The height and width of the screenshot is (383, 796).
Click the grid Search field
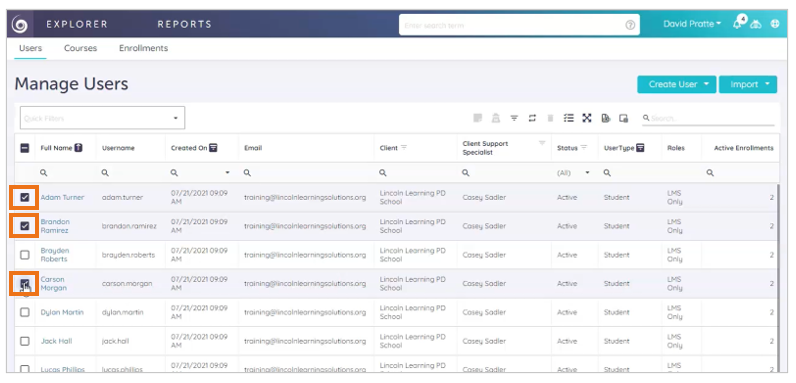(708, 118)
